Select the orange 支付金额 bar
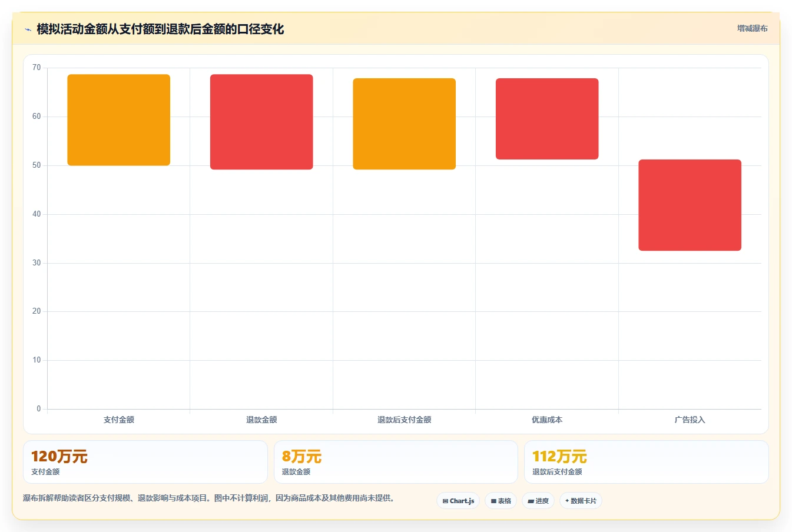This screenshot has height=532, width=792. pyautogui.click(x=119, y=120)
